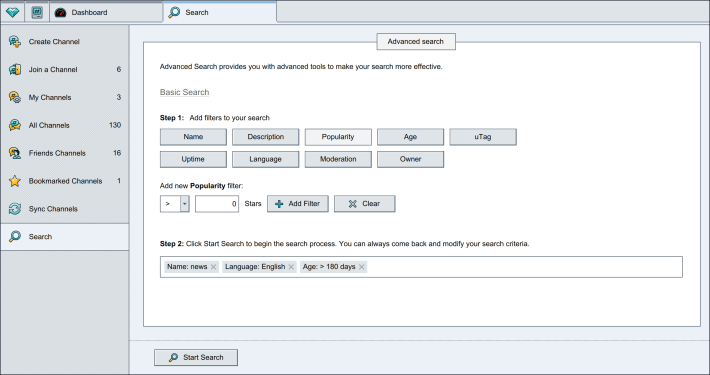Choose the uTag filter button
Screen dimensions: 710x375
tap(483, 137)
